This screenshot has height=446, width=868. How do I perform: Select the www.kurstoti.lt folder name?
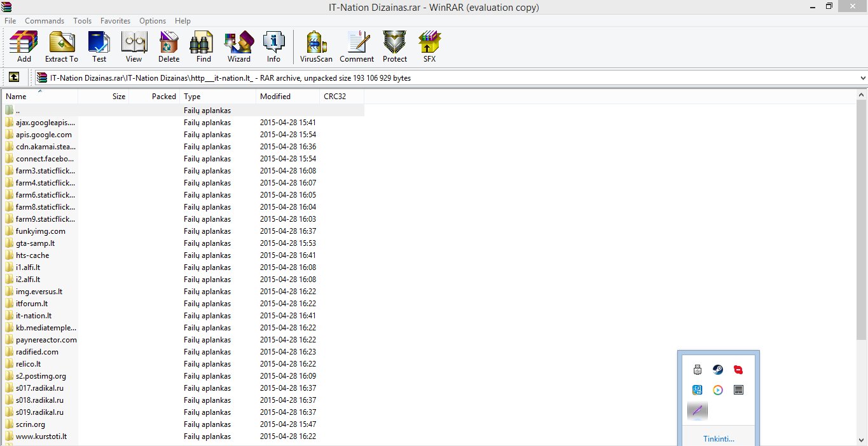pos(41,436)
